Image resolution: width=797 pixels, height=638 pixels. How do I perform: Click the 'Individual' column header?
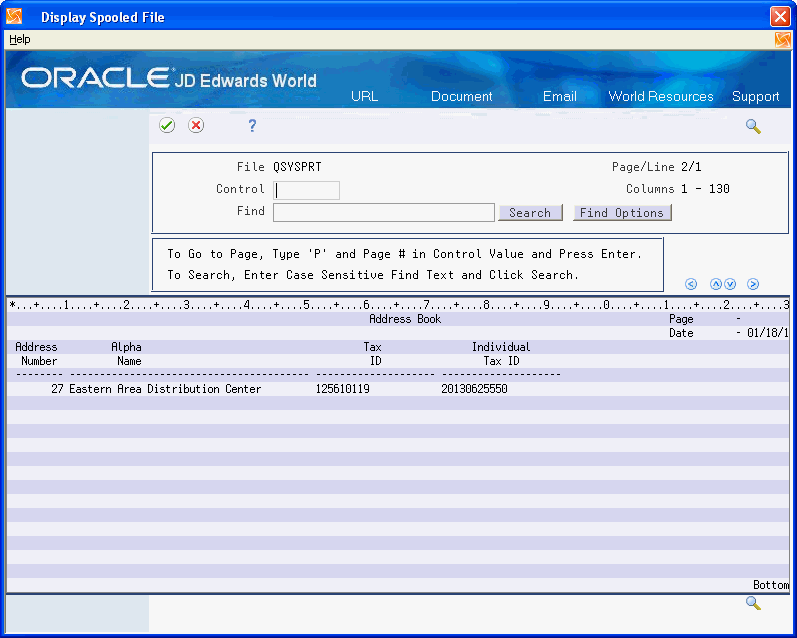(501, 347)
